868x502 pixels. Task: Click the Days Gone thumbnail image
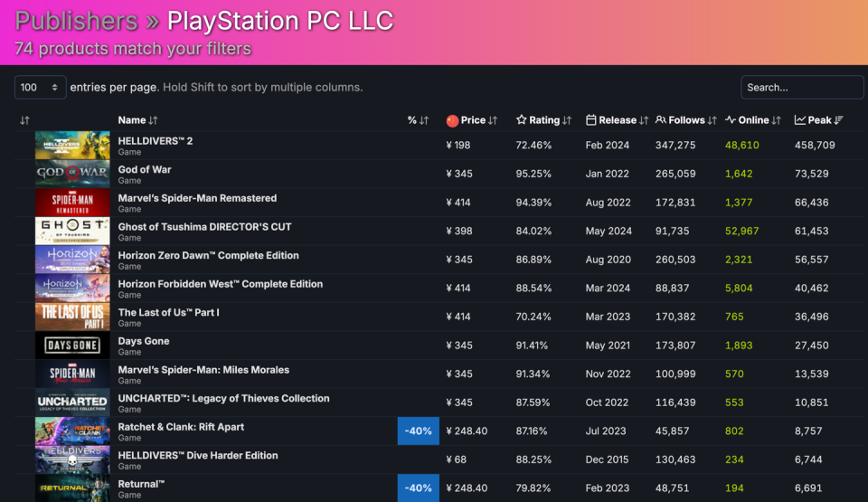(x=72, y=346)
